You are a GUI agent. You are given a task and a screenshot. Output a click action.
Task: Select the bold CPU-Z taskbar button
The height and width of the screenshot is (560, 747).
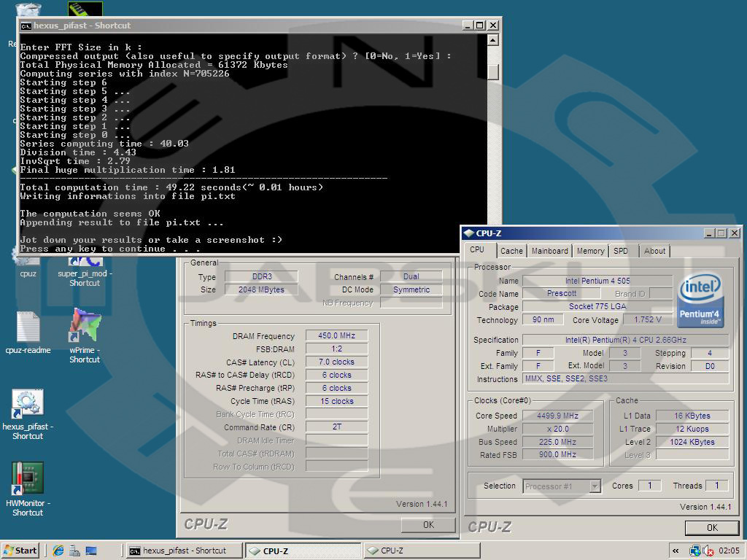pos(303,551)
